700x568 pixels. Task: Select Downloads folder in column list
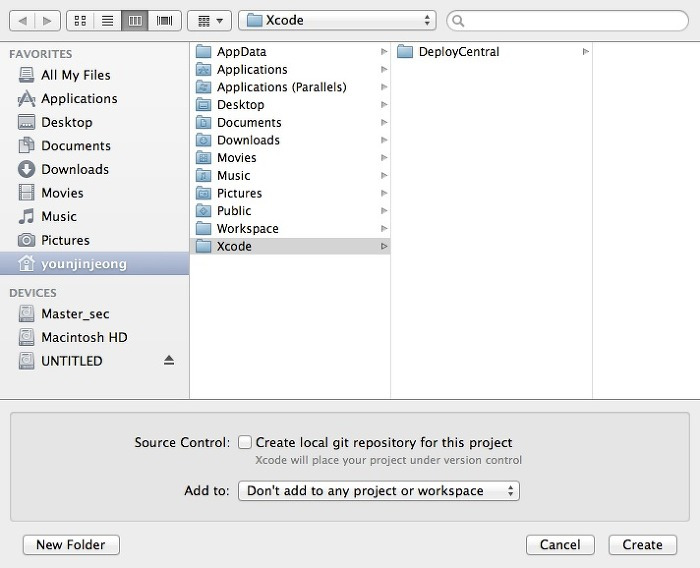point(290,140)
